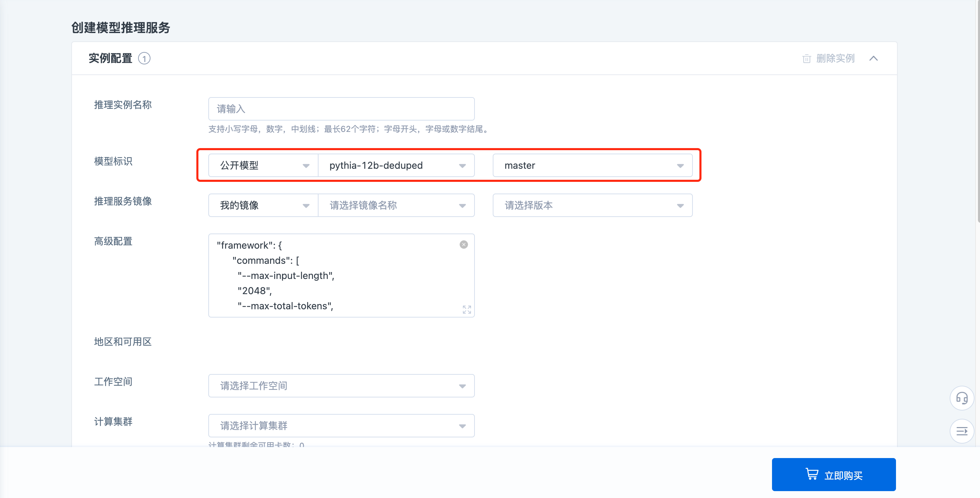980x498 pixels.
Task: Open the 我的镜像 image source dropdown
Action: tap(263, 206)
